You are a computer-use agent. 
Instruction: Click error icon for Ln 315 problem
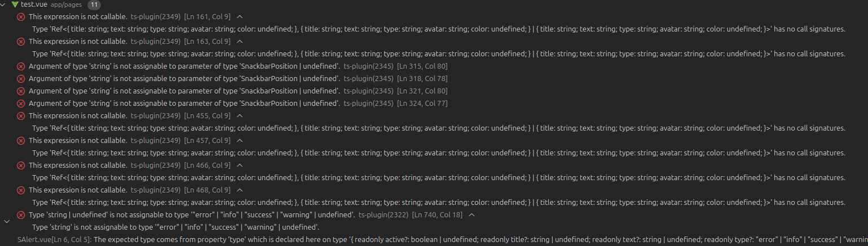pyautogui.click(x=21, y=66)
